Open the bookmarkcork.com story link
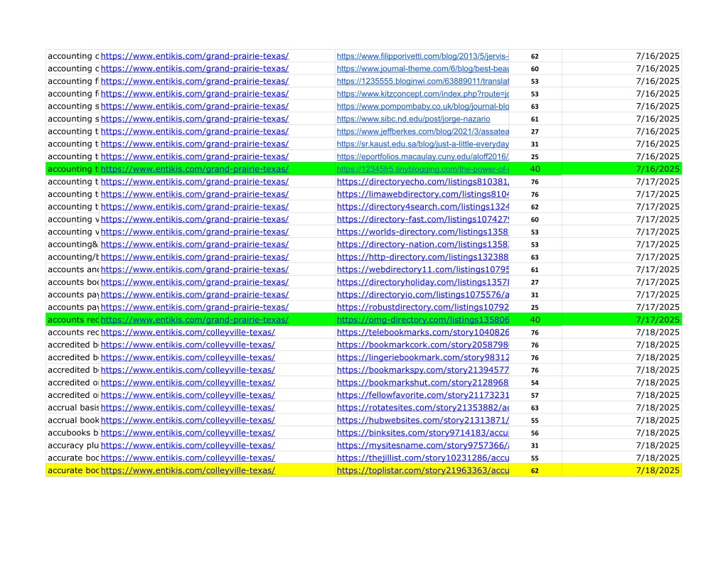The height and width of the screenshot is (562, 728). [x=422, y=345]
